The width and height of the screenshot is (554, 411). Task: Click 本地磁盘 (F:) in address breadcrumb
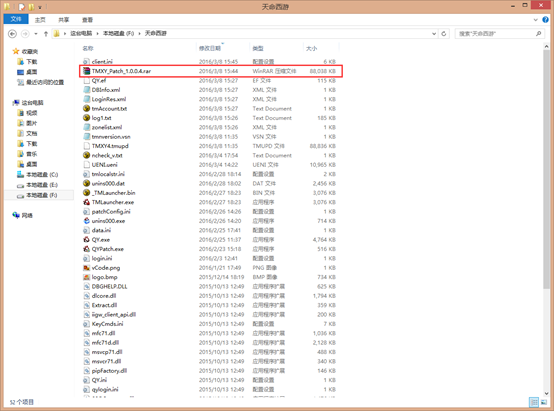118,33
